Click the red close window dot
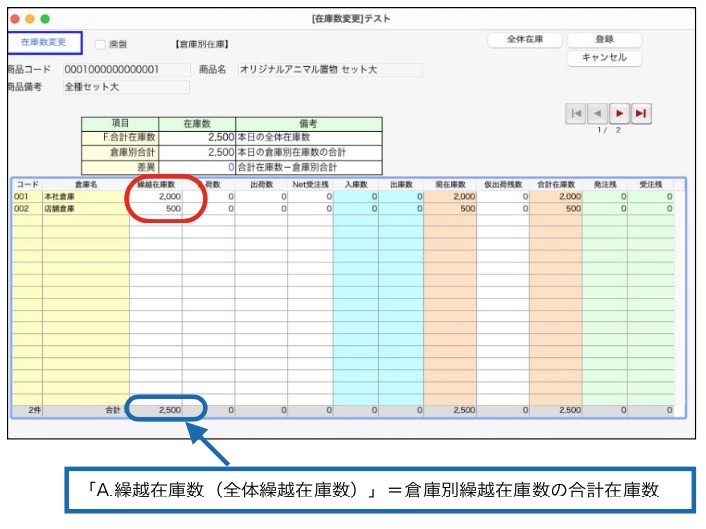The height and width of the screenshot is (529, 706). (17, 19)
